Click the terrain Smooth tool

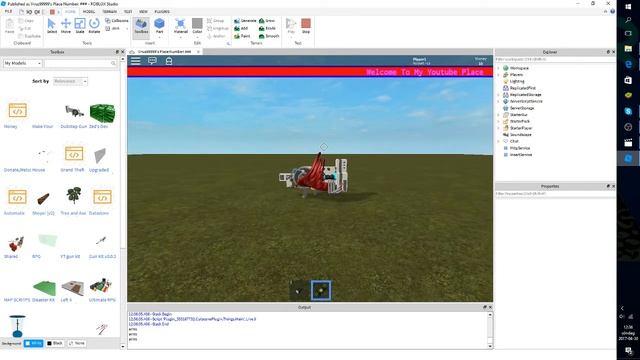(269, 36)
